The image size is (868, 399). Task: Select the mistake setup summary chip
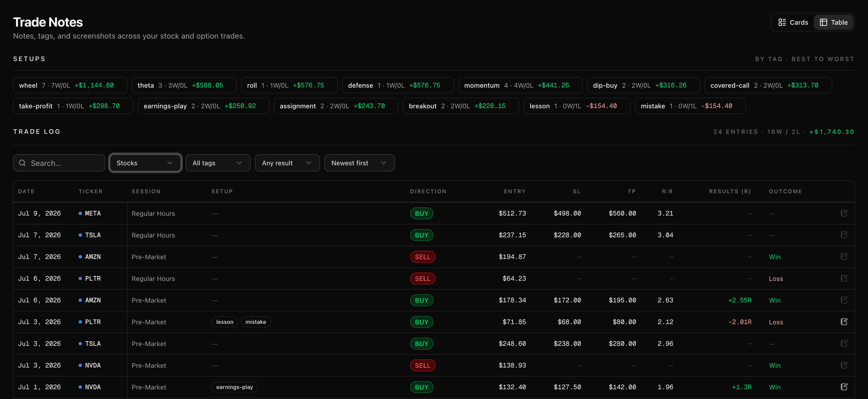(690, 106)
